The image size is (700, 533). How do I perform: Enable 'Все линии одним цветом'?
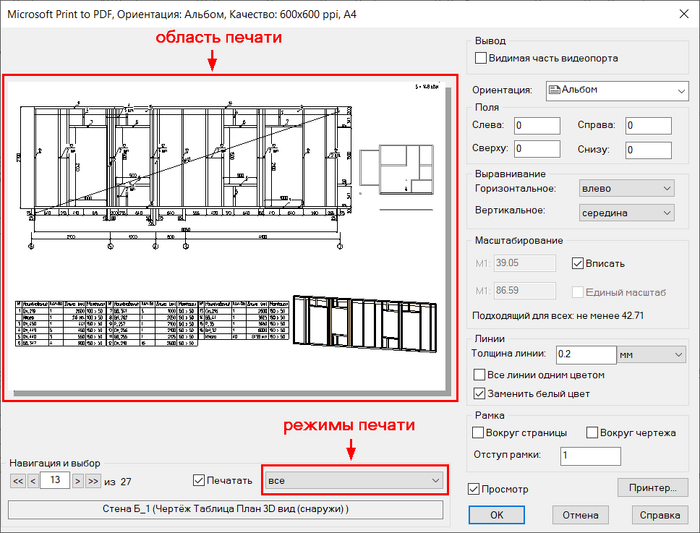[x=479, y=375]
